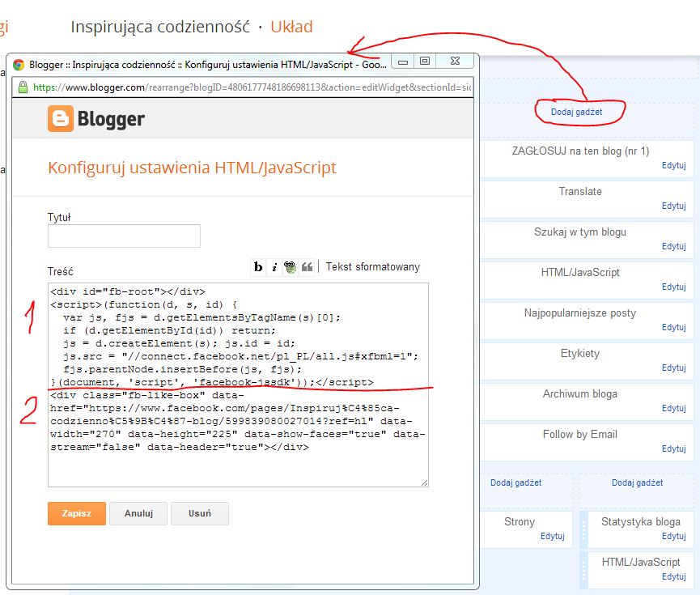
Task: Select the Najpopularniejsze posty gadget title
Action: click(x=580, y=313)
